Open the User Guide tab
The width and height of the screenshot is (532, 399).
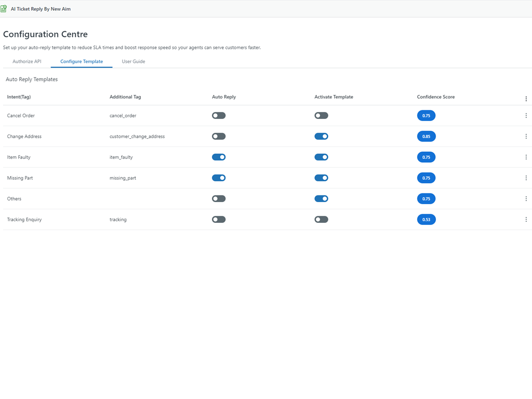(x=134, y=62)
